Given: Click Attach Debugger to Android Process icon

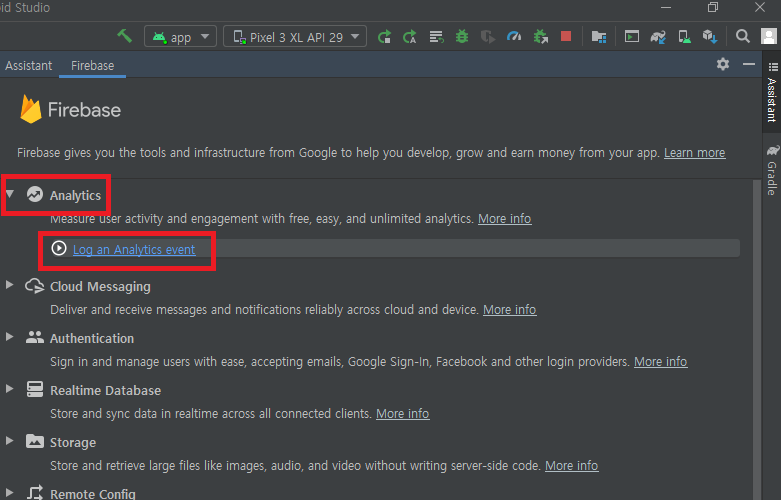Looking at the screenshot, I should click(540, 37).
